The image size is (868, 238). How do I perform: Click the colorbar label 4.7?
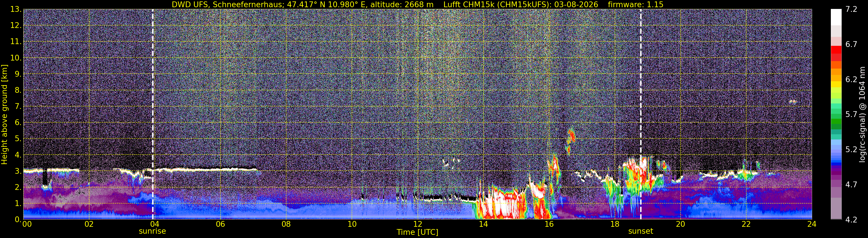851,185
